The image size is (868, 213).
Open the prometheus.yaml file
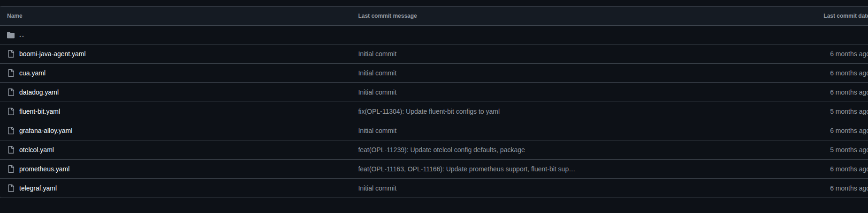pyautogui.click(x=44, y=169)
